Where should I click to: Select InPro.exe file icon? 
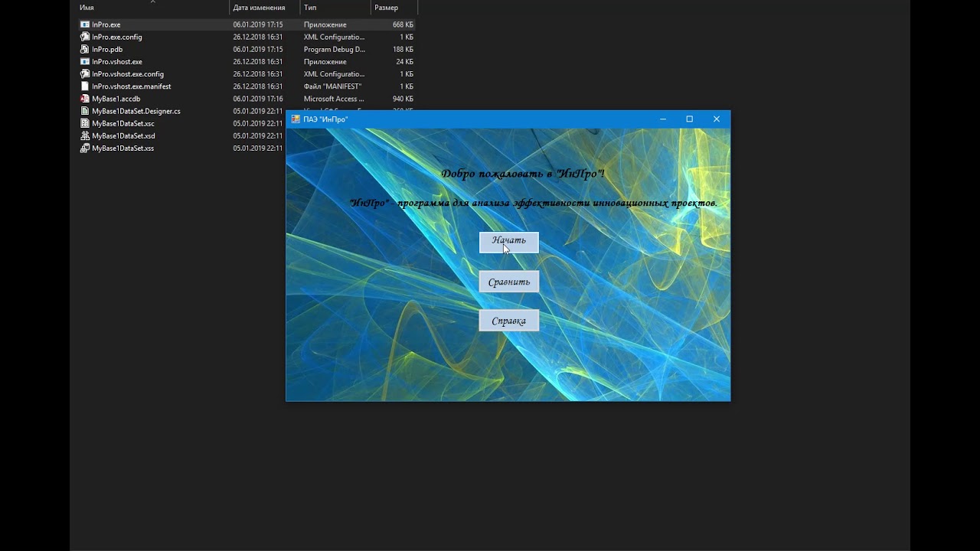pyautogui.click(x=85, y=24)
